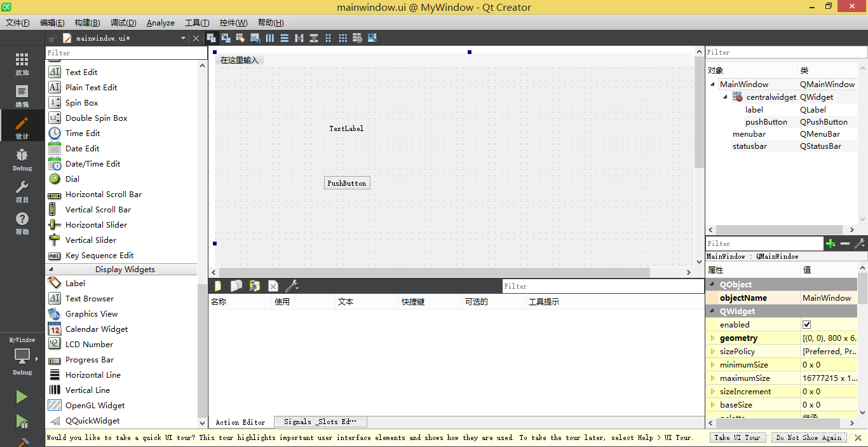The width and height of the screenshot is (868, 447).
Task: Open the Analyze menu
Action: tap(161, 22)
